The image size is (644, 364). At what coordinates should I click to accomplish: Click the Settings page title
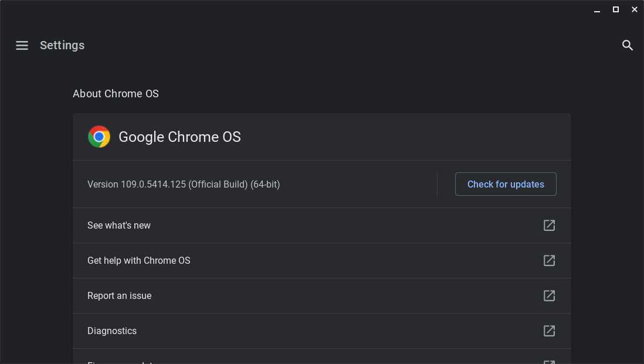(62, 45)
